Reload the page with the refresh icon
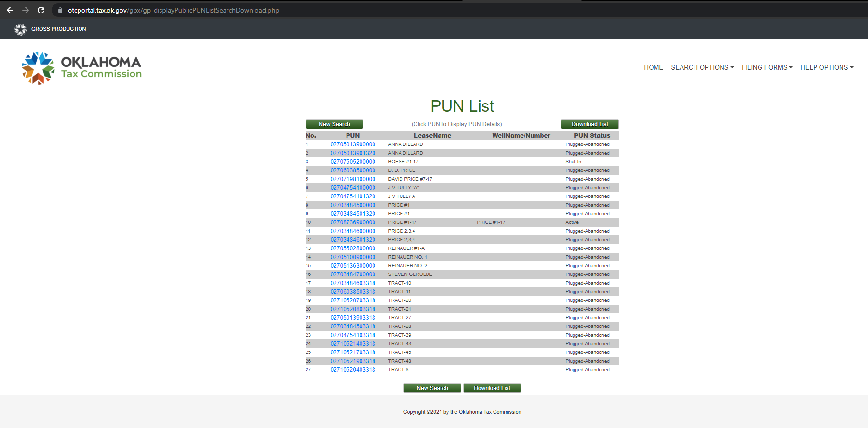This screenshot has height=429, width=868. click(41, 10)
